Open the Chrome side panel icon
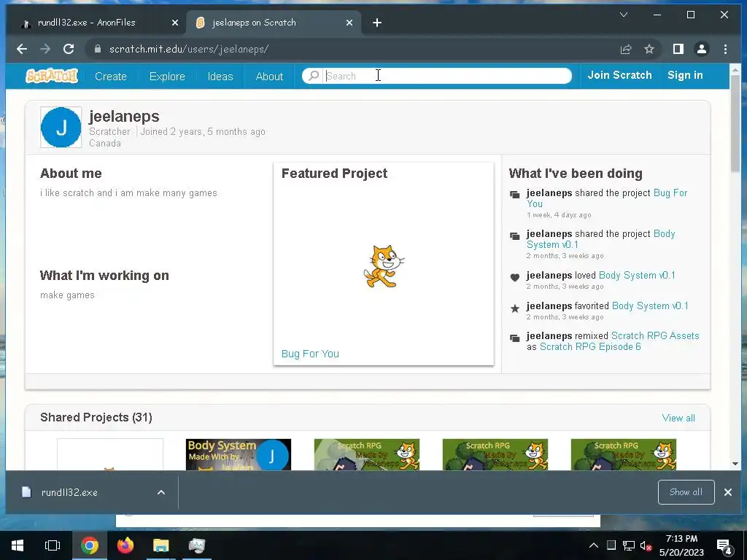The image size is (747, 560). point(678,49)
